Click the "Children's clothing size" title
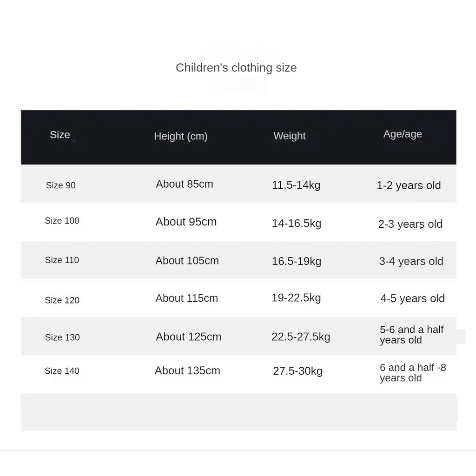Image resolution: width=476 pixels, height=476 pixels. pos(236,68)
